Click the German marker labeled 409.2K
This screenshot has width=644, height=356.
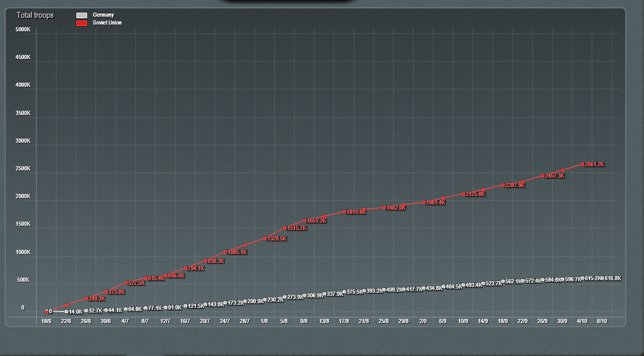click(x=384, y=290)
